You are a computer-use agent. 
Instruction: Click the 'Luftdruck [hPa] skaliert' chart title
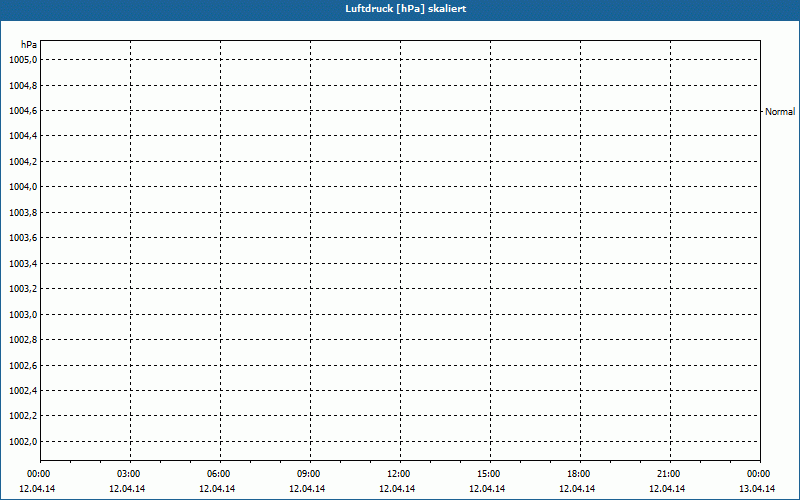(399, 8)
